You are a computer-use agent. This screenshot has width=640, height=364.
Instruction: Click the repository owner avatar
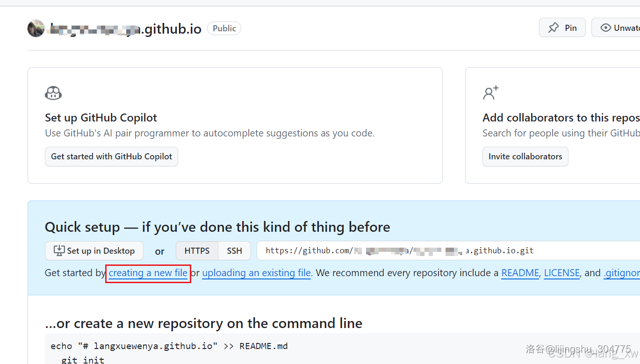click(x=36, y=29)
